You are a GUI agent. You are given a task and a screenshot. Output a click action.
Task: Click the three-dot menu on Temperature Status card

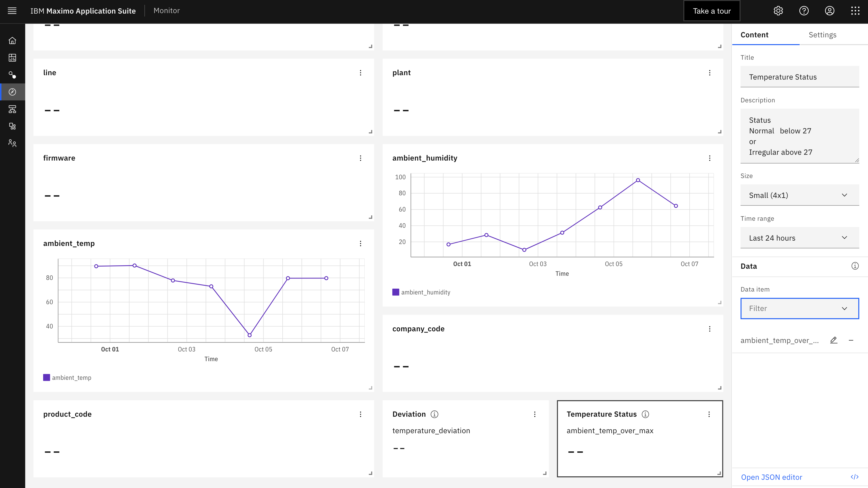click(710, 414)
